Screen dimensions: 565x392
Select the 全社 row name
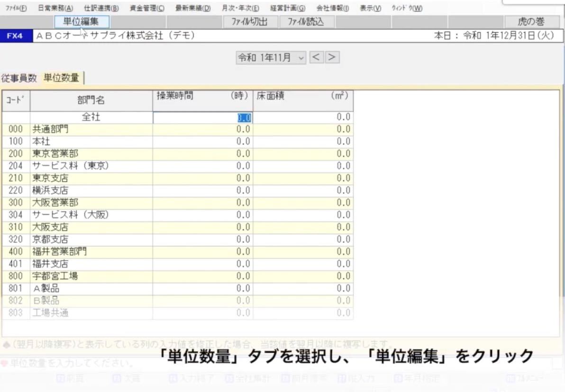[91, 117]
